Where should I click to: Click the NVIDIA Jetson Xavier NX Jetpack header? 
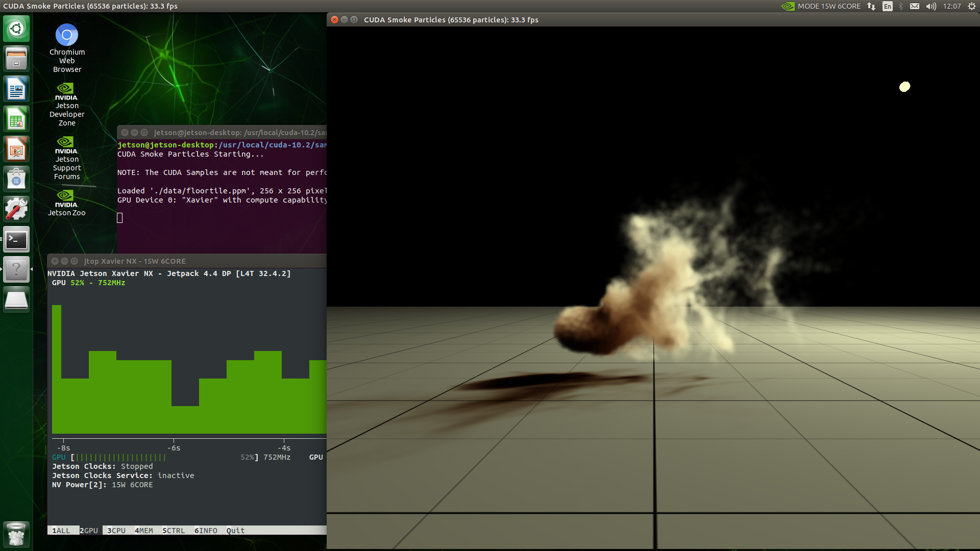169,273
